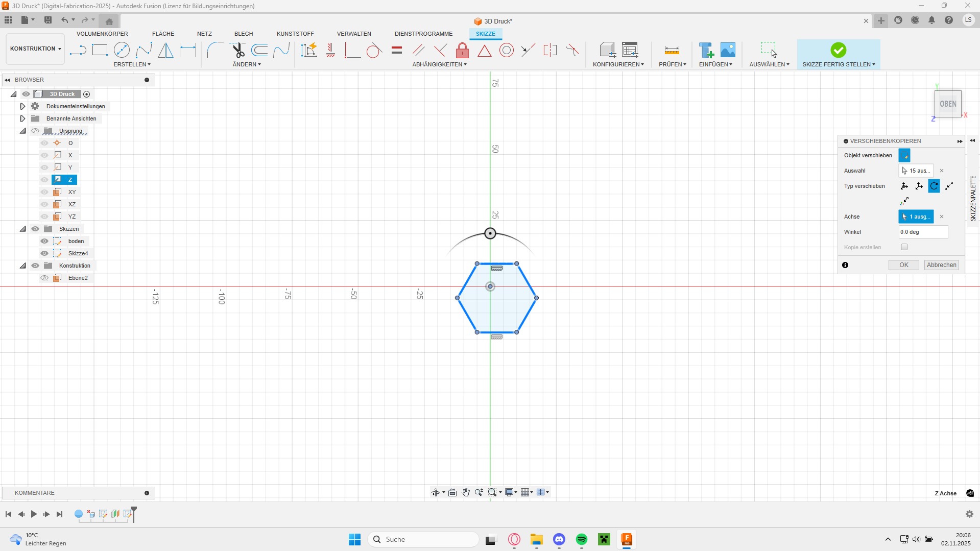
Task: Click the lock (Fix/Unfix) constraint icon
Action: 462,50
